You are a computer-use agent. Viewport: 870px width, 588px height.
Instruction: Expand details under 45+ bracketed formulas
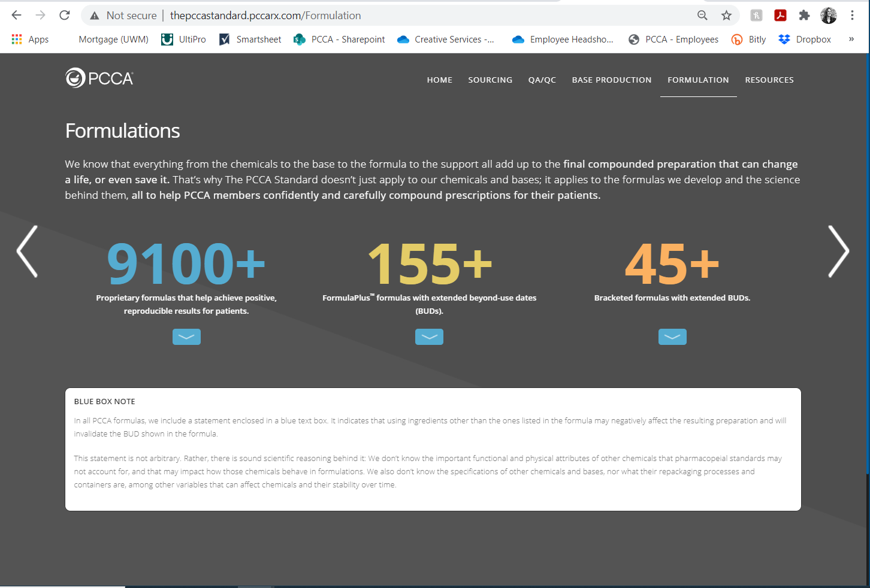point(672,337)
